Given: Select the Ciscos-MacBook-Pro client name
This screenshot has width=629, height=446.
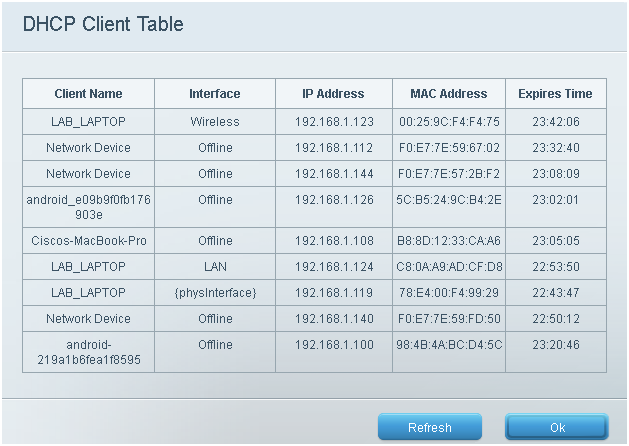Looking at the screenshot, I should [88, 241].
